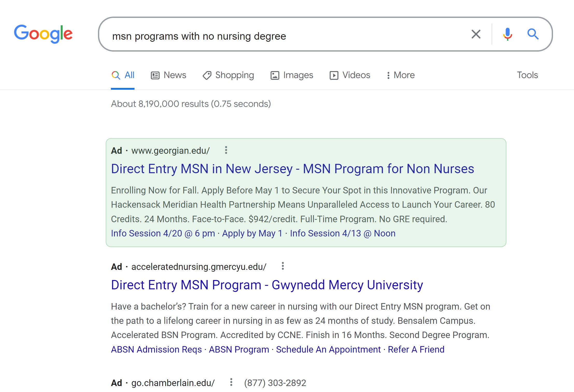Start voice search with microphone icon

tap(507, 34)
